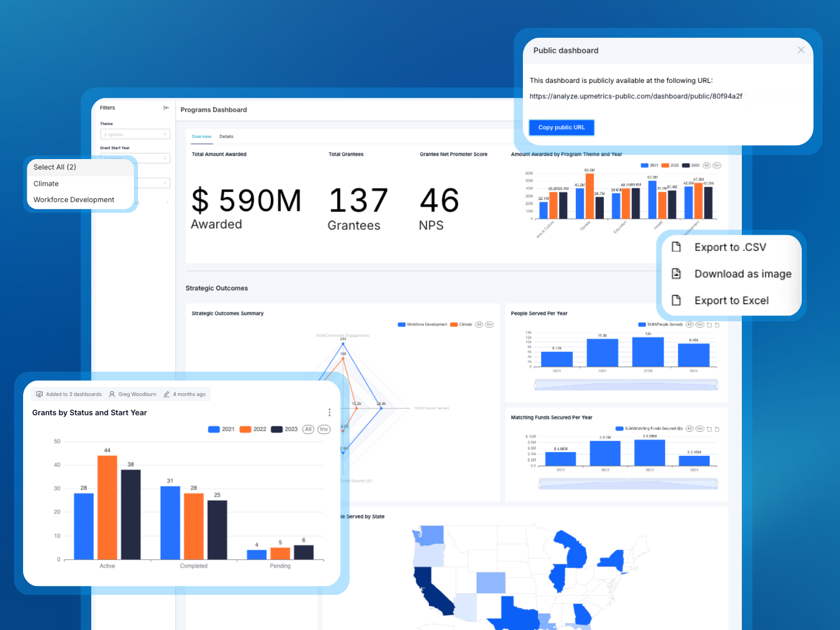Choose 'Export to Excel' from the export menu

coord(731,300)
